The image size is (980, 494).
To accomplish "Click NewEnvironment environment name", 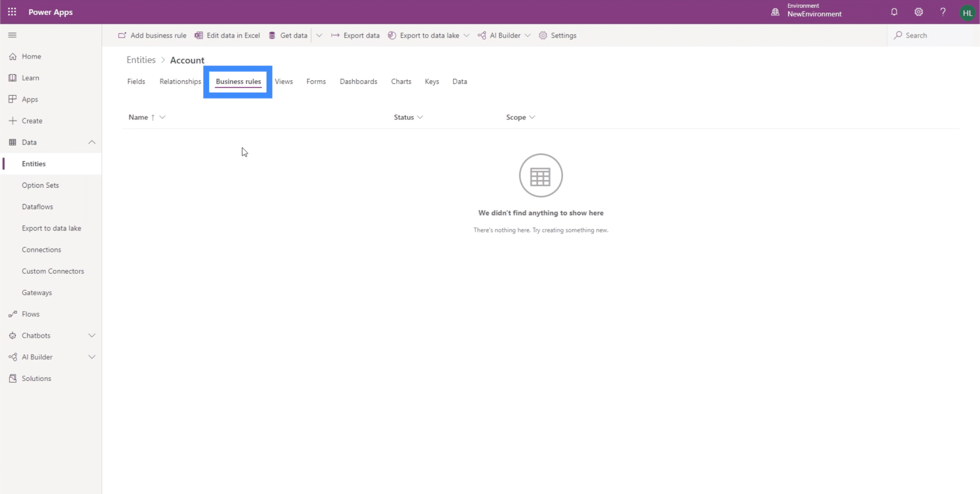I will (x=814, y=14).
